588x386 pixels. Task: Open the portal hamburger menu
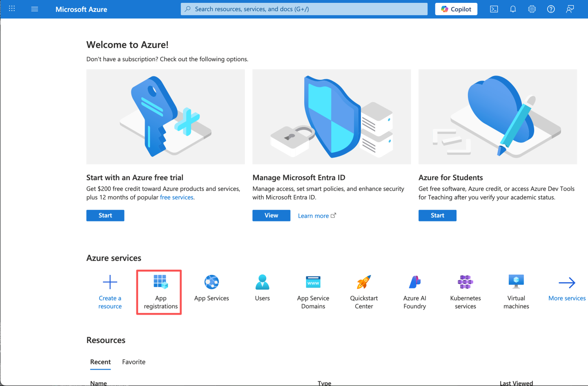pyautogui.click(x=35, y=9)
